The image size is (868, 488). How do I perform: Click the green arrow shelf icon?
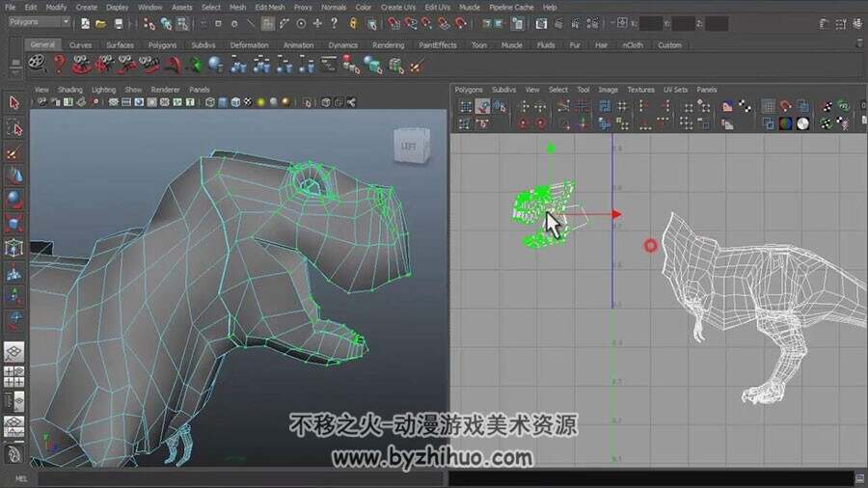[x=194, y=66]
